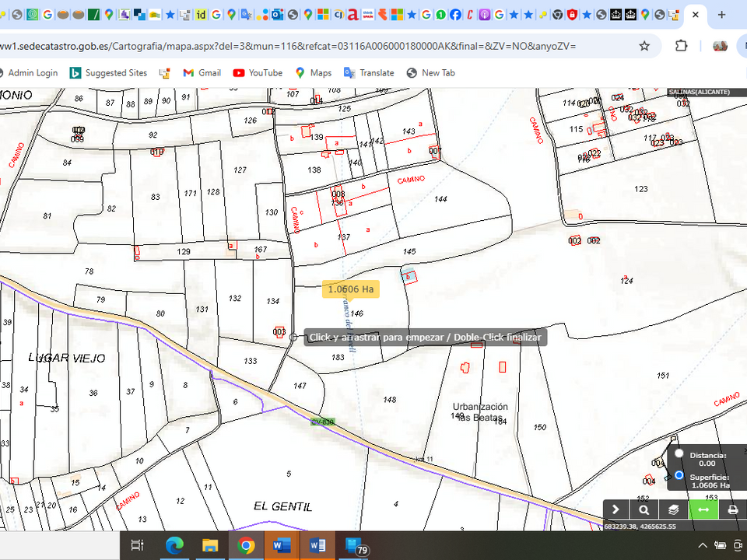Open the Maps bookmark

point(313,73)
